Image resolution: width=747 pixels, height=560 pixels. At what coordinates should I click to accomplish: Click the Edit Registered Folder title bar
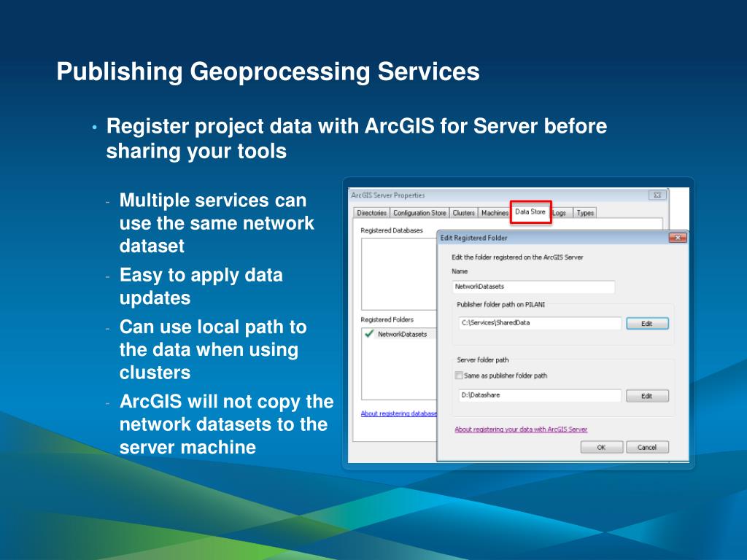coord(553,238)
